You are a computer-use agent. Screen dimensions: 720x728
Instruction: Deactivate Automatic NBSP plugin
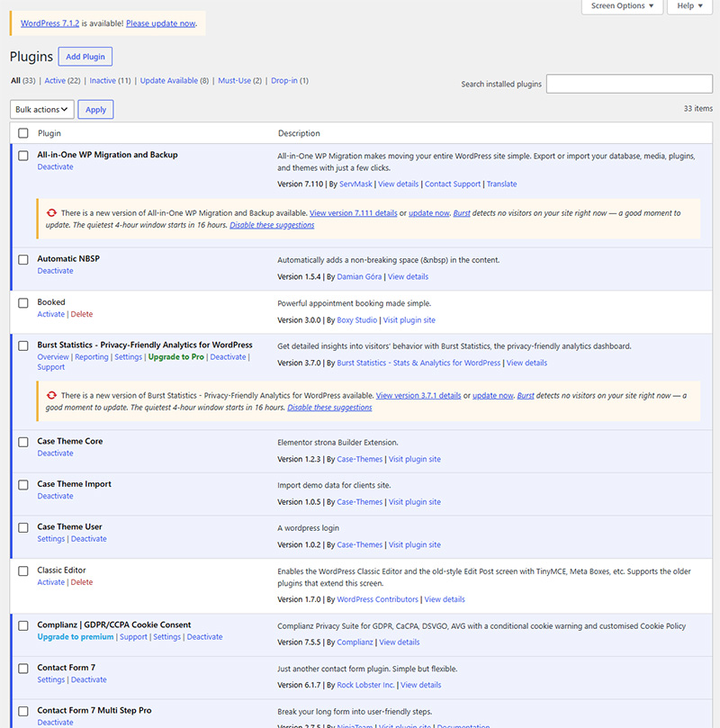coord(55,271)
